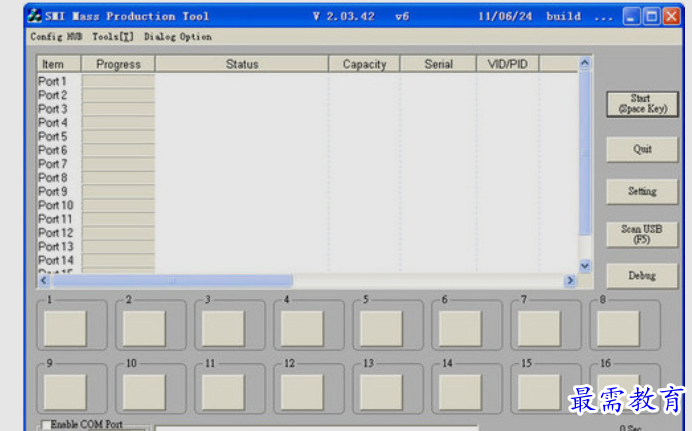Select the Port 8 row
Image resolution: width=692 pixels, height=431 pixels.
click(308, 177)
